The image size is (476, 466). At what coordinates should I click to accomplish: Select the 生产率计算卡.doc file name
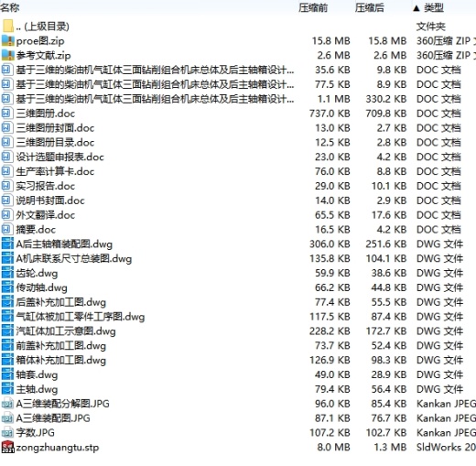pyautogui.click(x=55, y=171)
